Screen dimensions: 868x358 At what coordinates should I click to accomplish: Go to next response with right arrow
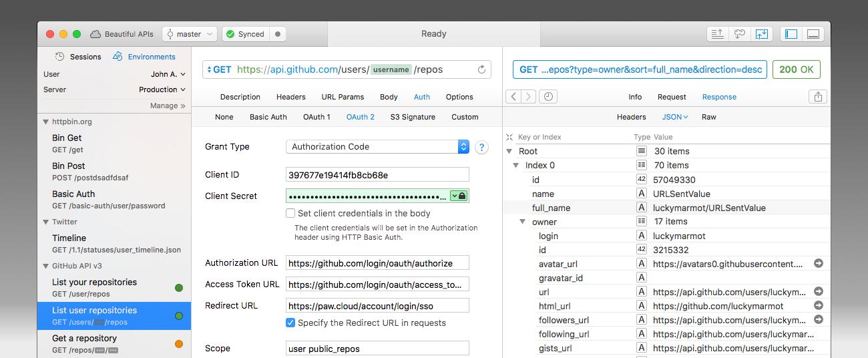pos(528,97)
